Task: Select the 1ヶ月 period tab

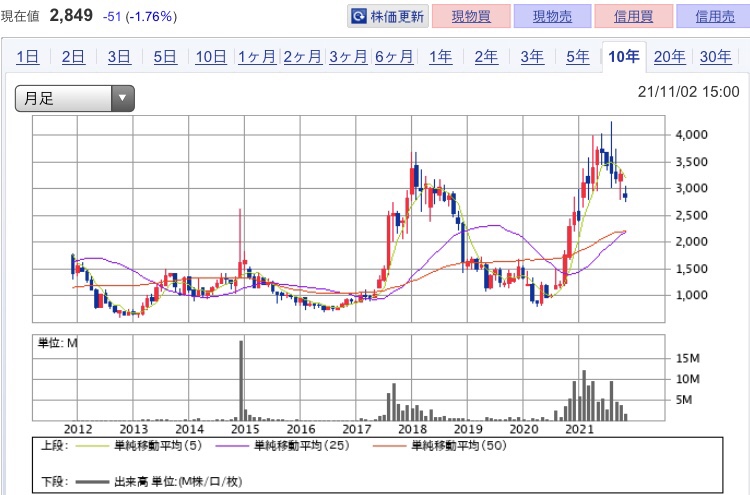Action: tap(257, 57)
